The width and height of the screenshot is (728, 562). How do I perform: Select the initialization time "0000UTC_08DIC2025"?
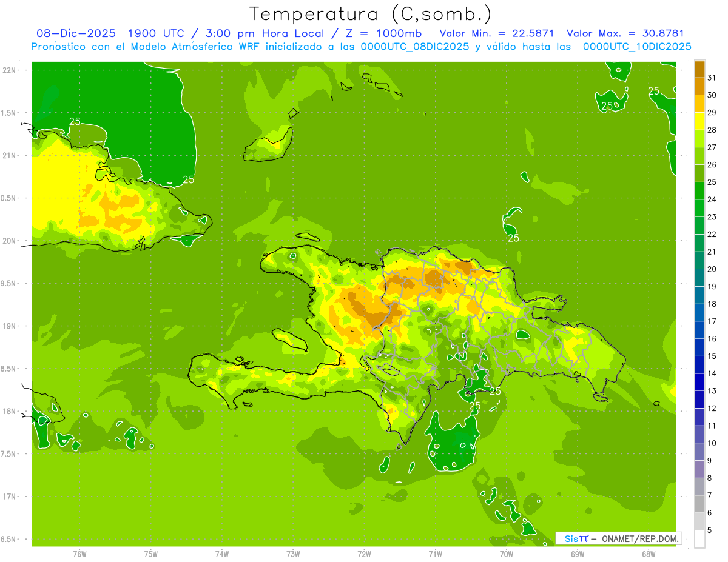(414, 47)
